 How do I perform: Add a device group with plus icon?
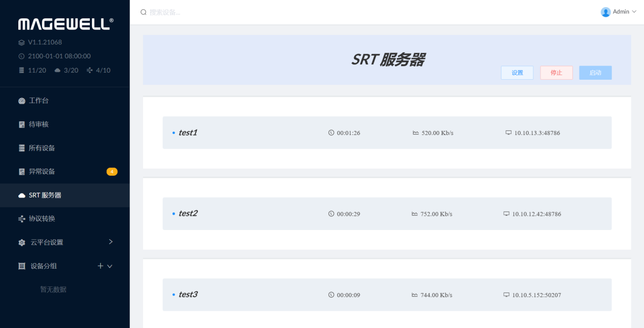[100, 266]
